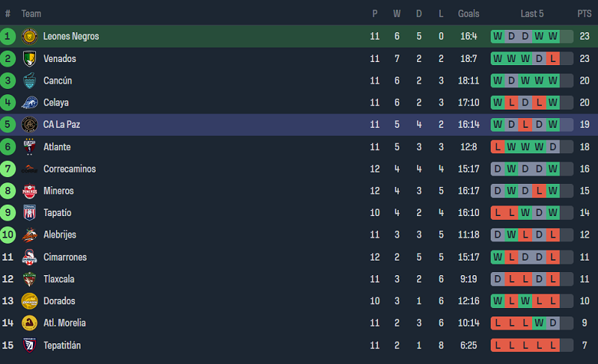The width and height of the screenshot is (598, 364).
Task: Click position number 1 green badge
Action: pos(8,36)
